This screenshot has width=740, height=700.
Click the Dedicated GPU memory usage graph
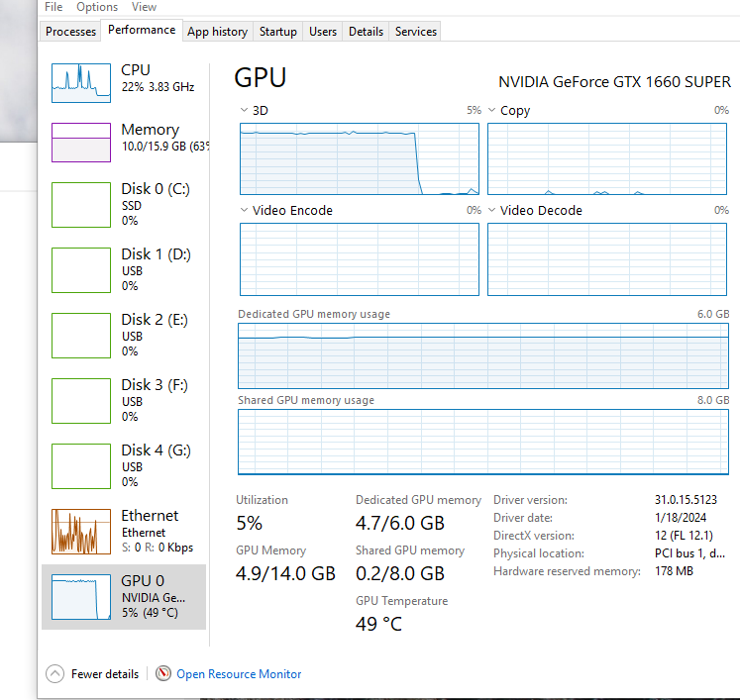pos(483,356)
